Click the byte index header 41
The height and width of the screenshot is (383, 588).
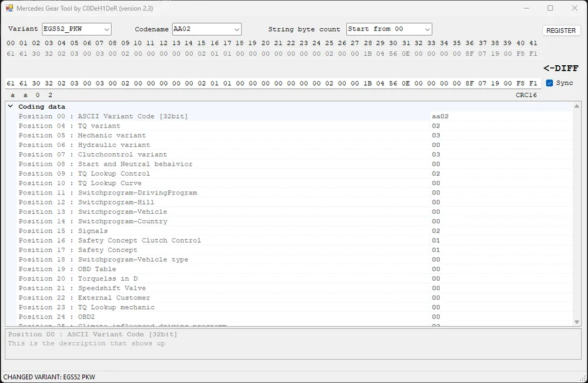pyautogui.click(x=533, y=43)
